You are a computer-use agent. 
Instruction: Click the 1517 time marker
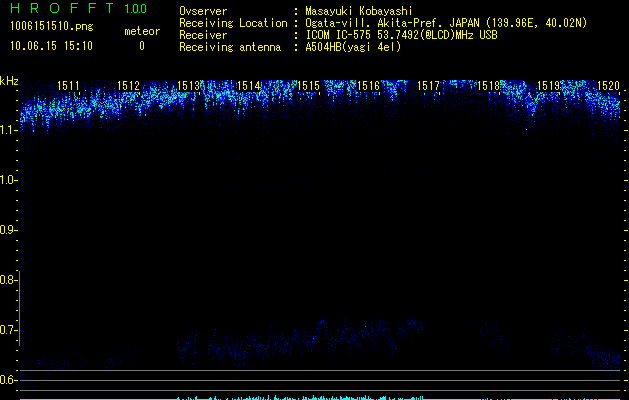click(x=428, y=85)
